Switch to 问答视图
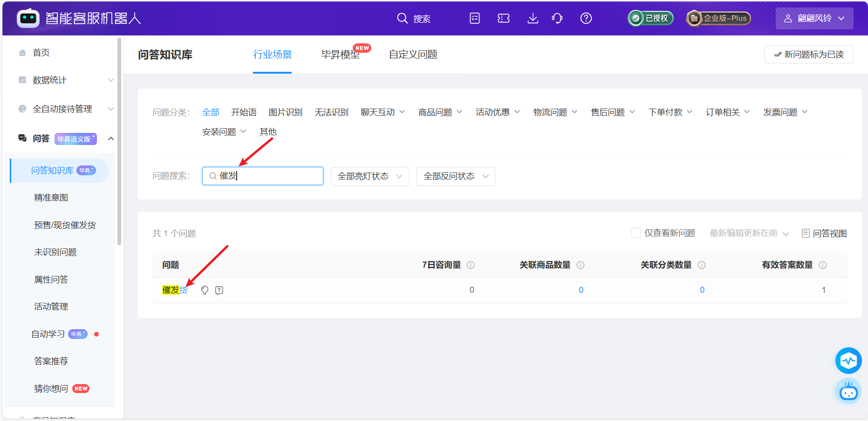868x421 pixels. click(x=824, y=234)
